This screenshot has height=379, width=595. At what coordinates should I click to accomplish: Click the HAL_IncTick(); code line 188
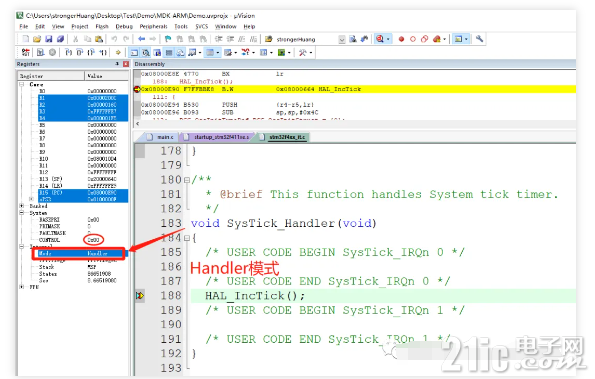383,296
